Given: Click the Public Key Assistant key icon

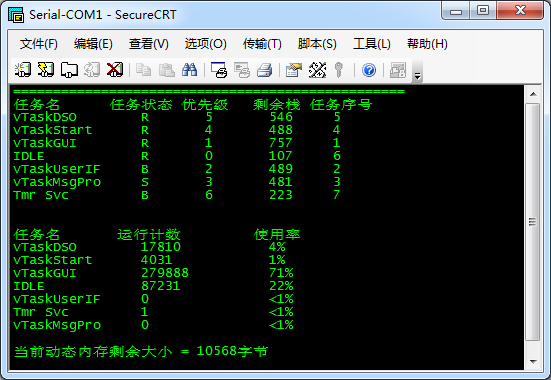Looking at the screenshot, I should (339, 70).
